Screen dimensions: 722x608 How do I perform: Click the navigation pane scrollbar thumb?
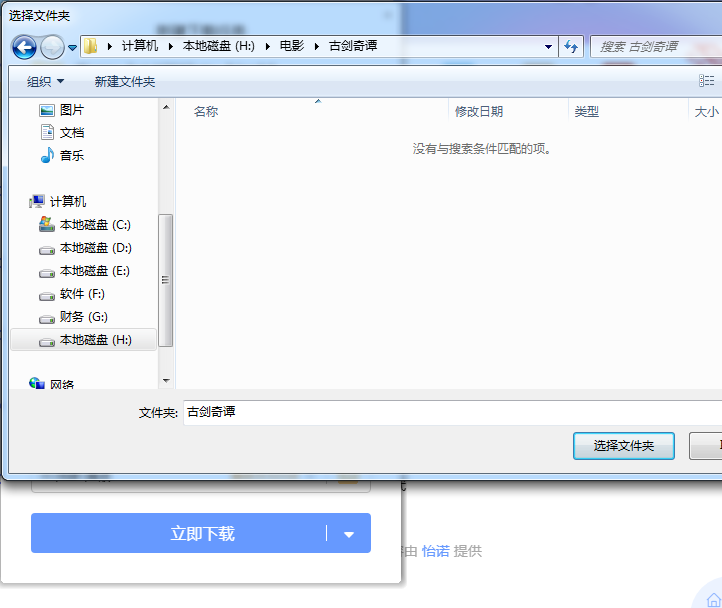point(166,280)
